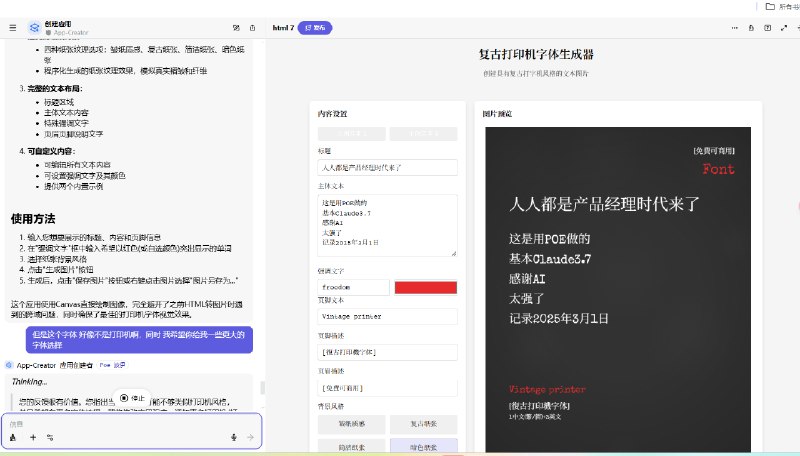This screenshot has width=800, height=456.
Task: Click the sliders settings icon in message box
Action: pyautogui.click(x=50, y=437)
